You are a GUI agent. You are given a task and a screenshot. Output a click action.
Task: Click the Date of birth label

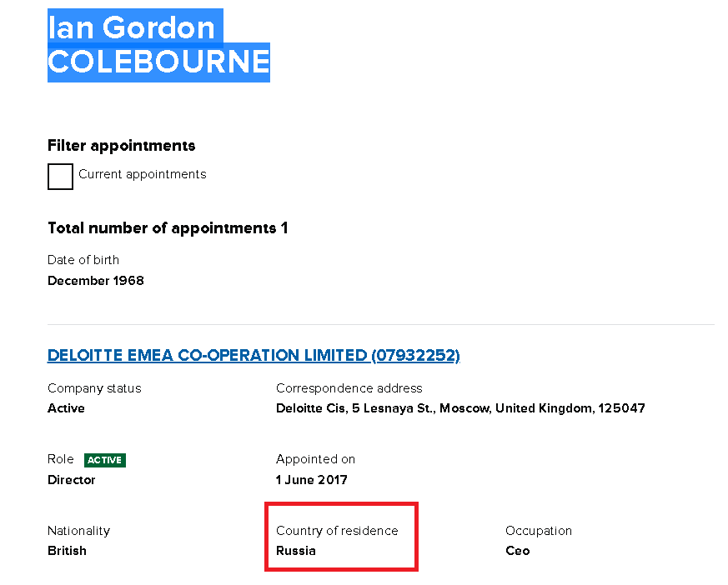[x=83, y=260]
